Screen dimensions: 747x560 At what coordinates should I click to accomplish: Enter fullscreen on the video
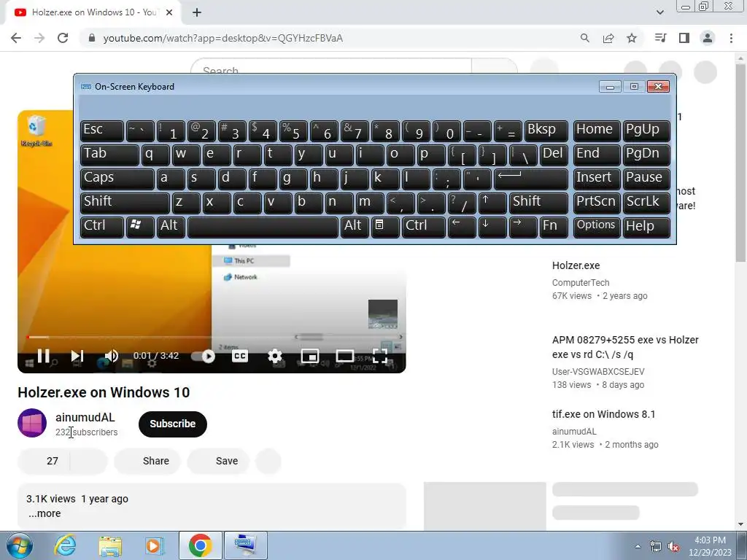click(x=379, y=356)
